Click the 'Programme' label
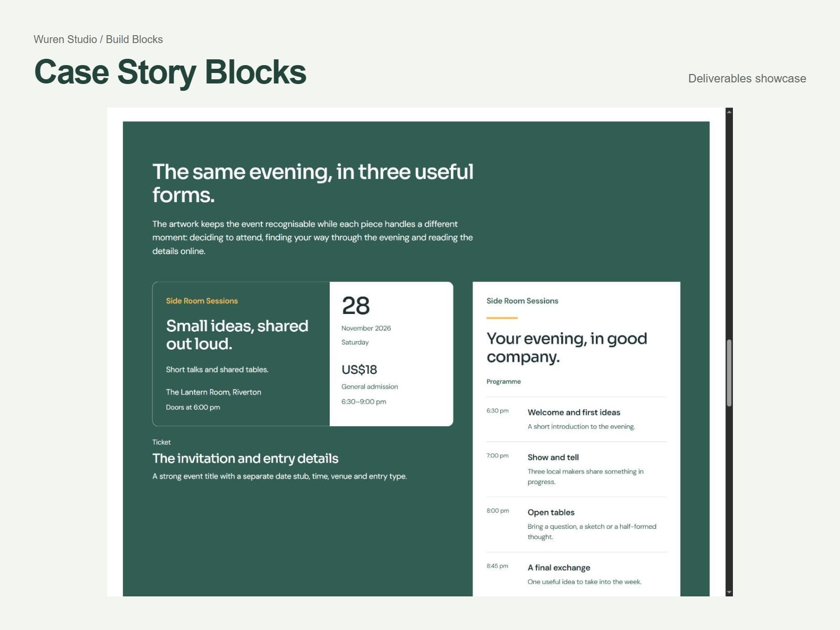Viewport: 840px width, 630px height. [x=503, y=382]
